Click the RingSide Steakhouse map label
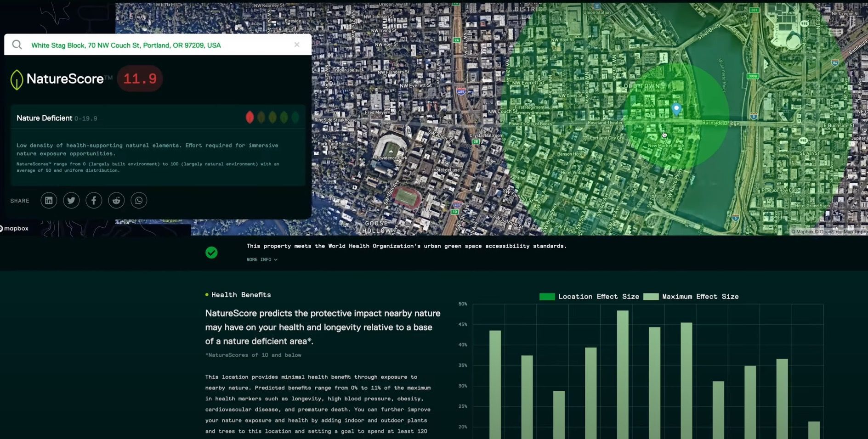This screenshot has height=439, width=868. point(335,120)
